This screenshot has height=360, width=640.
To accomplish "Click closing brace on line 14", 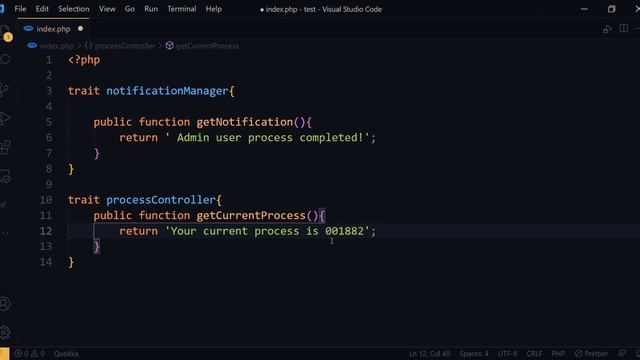I will click(x=71, y=262).
